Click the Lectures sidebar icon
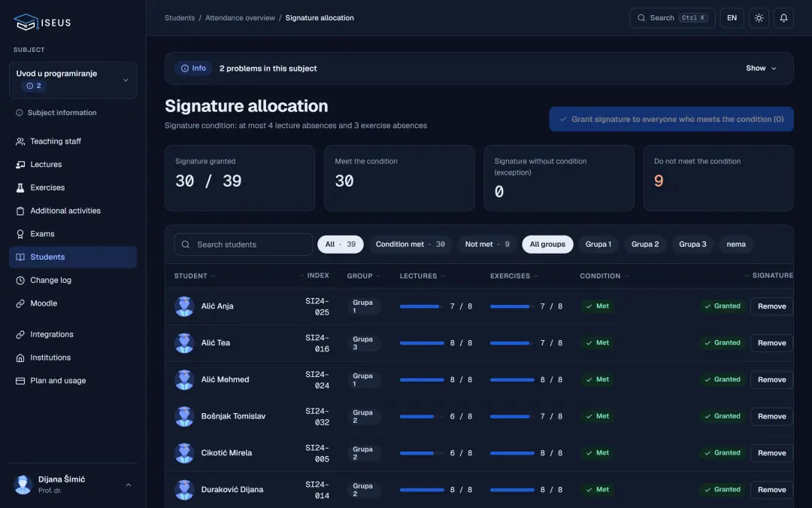 point(20,165)
